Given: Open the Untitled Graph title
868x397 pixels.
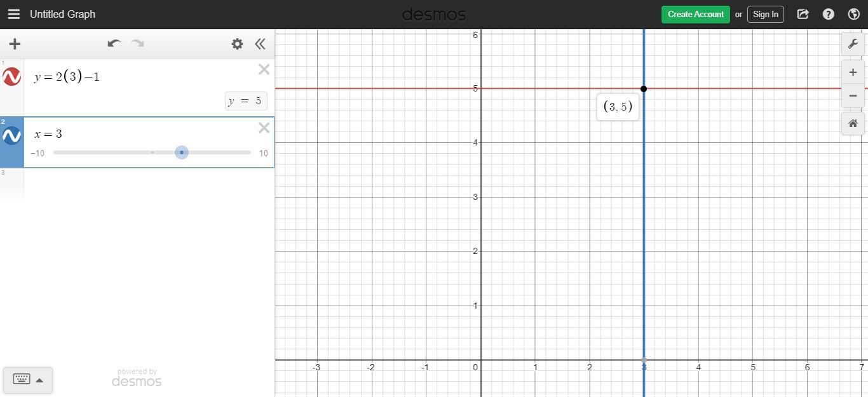Looking at the screenshot, I should [62, 14].
